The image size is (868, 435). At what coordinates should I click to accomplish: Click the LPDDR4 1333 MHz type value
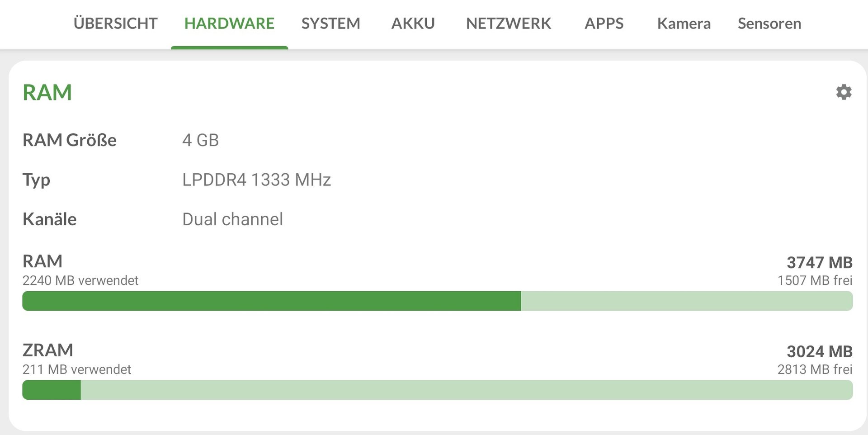click(257, 180)
